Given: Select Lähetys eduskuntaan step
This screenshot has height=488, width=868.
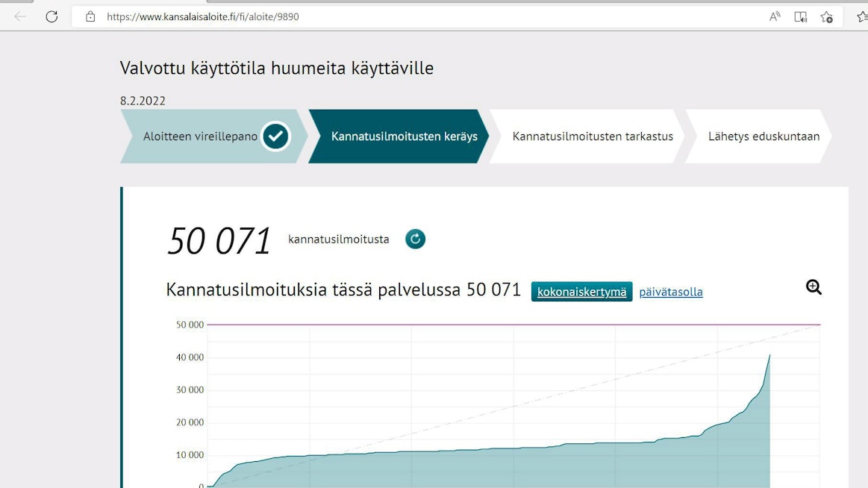Looking at the screenshot, I should (758, 136).
